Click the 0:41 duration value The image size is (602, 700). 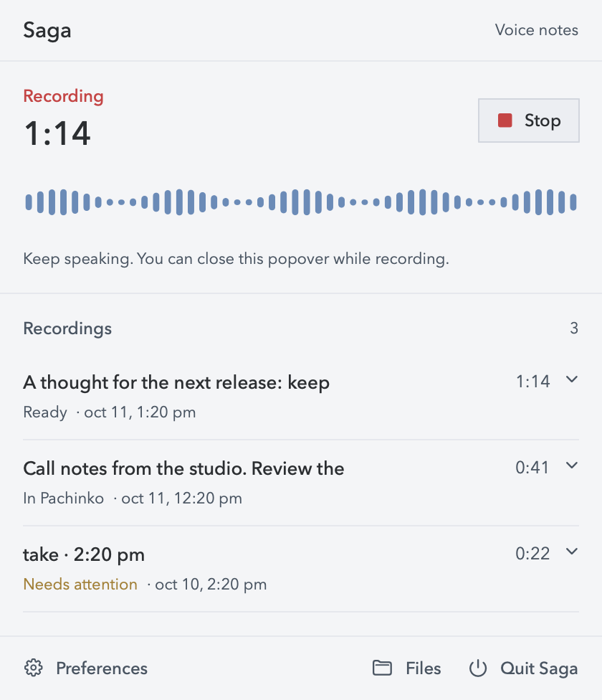coord(532,468)
